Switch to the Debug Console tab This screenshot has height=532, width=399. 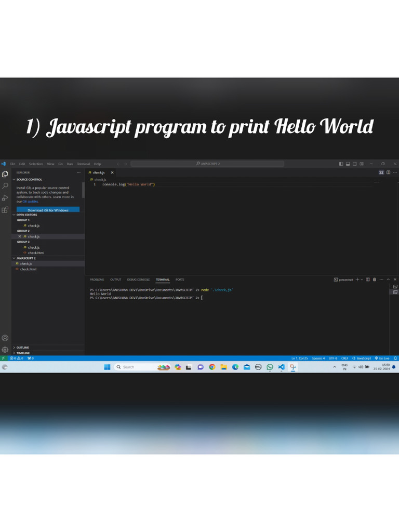click(x=138, y=280)
